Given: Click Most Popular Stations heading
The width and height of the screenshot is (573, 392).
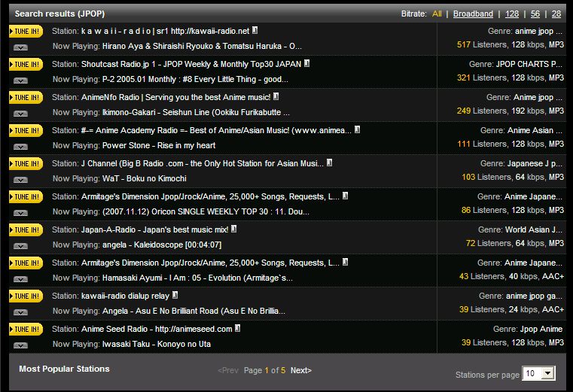Looking at the screenshot, I should [x=64, y=369].
